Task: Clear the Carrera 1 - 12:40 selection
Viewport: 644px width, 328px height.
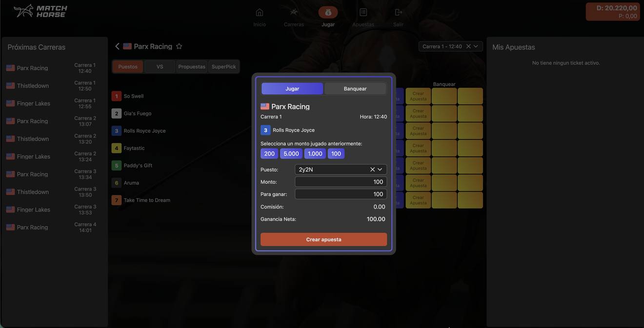Action: (468, 46)
